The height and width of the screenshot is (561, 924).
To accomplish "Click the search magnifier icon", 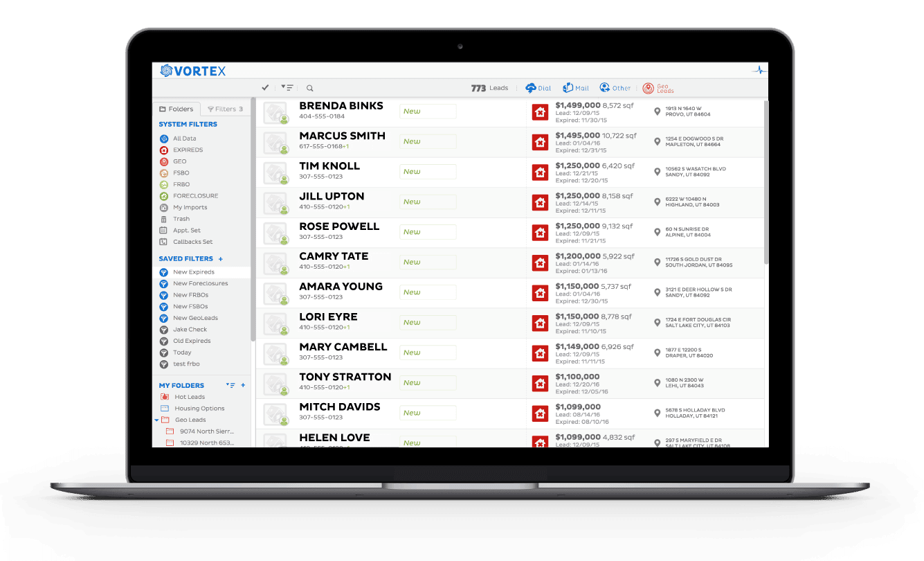I will click(x=309, y=88).
